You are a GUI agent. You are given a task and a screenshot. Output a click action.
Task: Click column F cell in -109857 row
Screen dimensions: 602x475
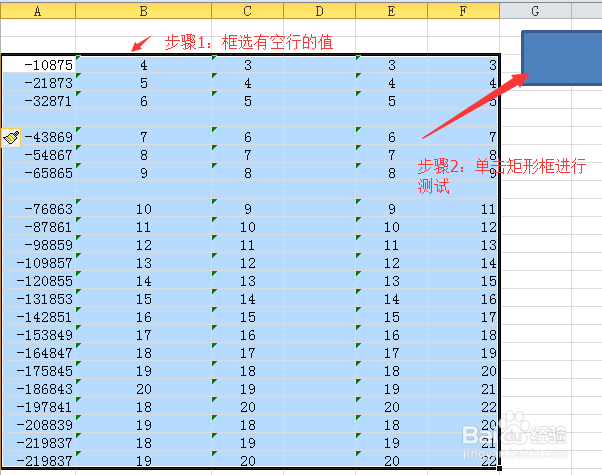(463, 263)
